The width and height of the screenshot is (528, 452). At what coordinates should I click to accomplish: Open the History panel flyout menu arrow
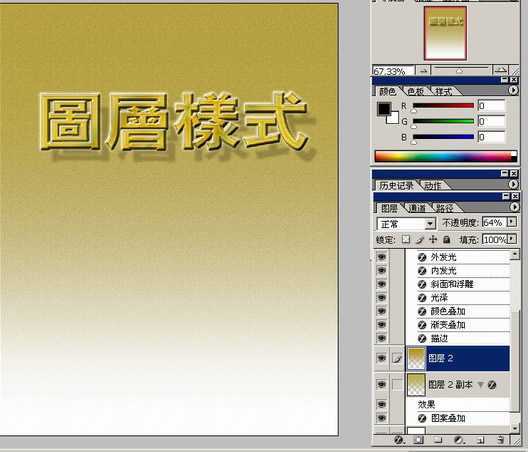pos(513,184)
